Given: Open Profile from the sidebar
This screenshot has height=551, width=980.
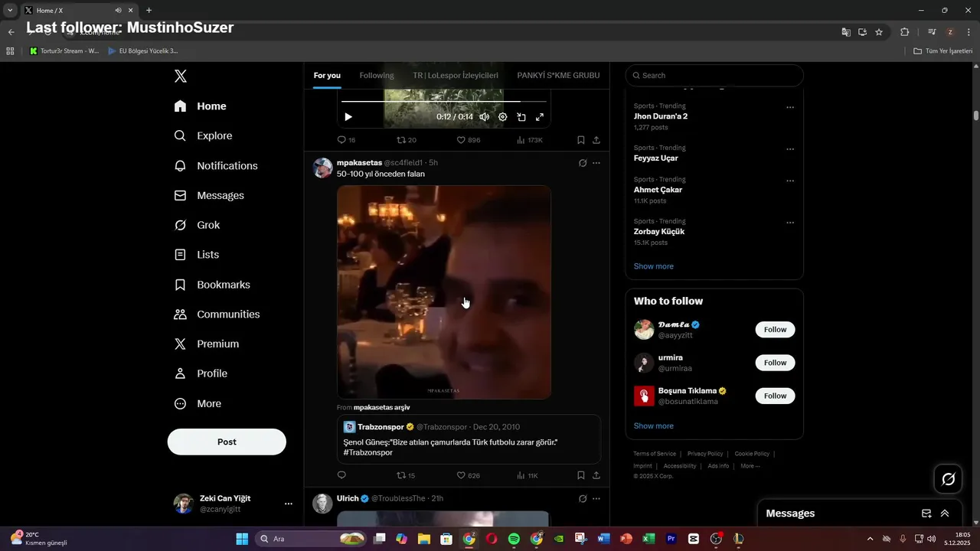Looking at the screenshot, I should coord(201,373).
